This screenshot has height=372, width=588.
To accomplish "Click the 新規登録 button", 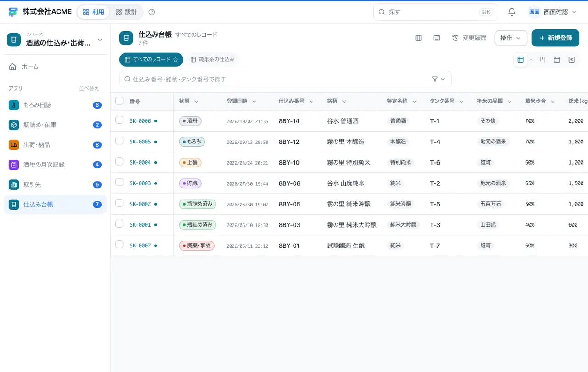I will 555,38.
